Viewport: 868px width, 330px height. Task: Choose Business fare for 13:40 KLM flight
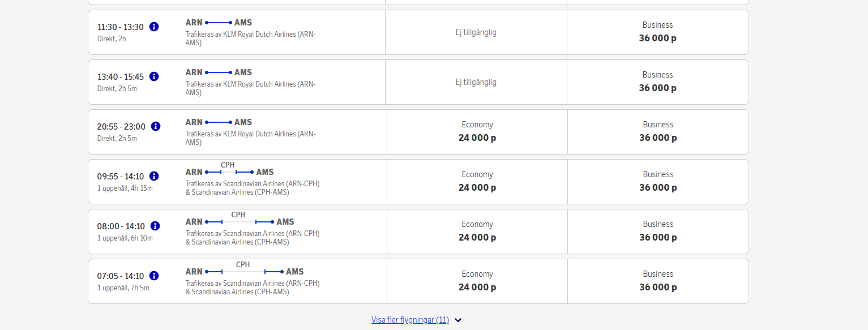point(657,82)
